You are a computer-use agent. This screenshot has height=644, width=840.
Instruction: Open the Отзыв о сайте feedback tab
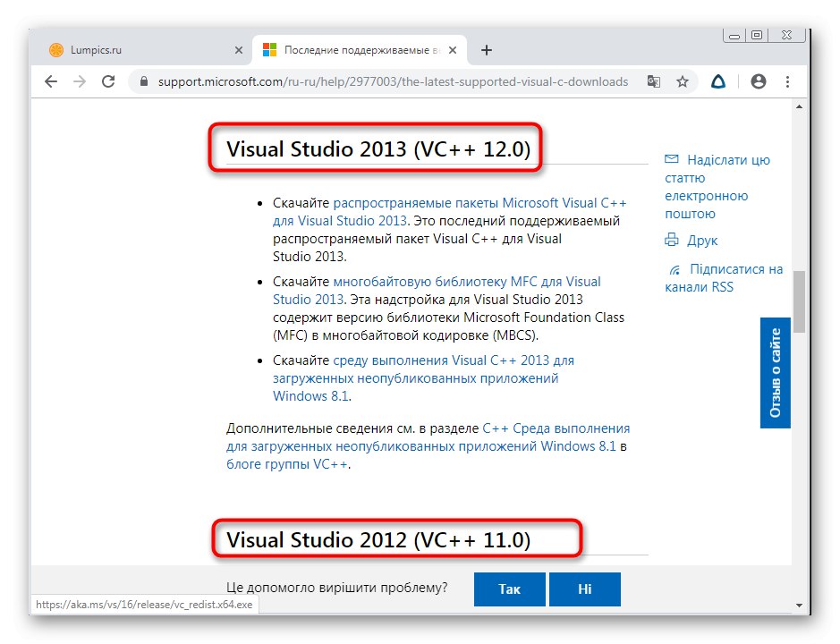pyautogui.click(x=775, y=372)
